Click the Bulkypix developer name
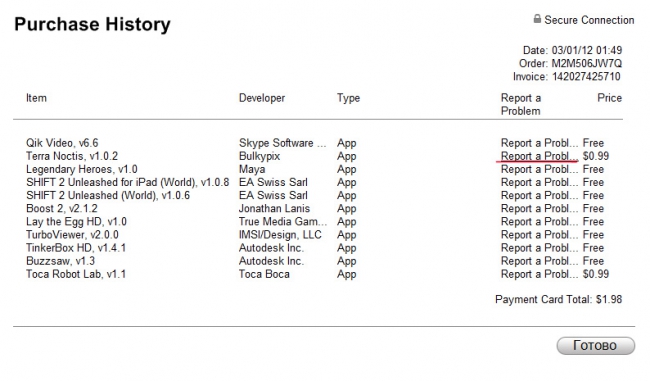The image size is (650, 381). [260, 156]
